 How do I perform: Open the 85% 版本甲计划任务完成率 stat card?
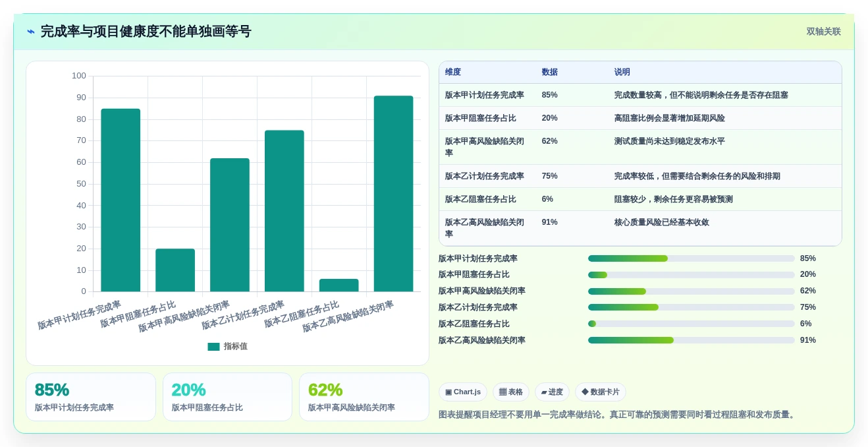pyautogui.click(x=91, y=397)
